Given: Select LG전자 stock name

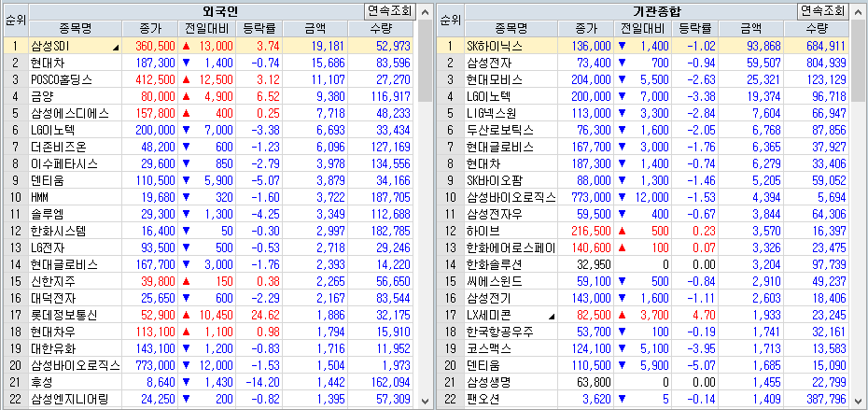Looking at the screenshot, I should [x=47, y=248].
